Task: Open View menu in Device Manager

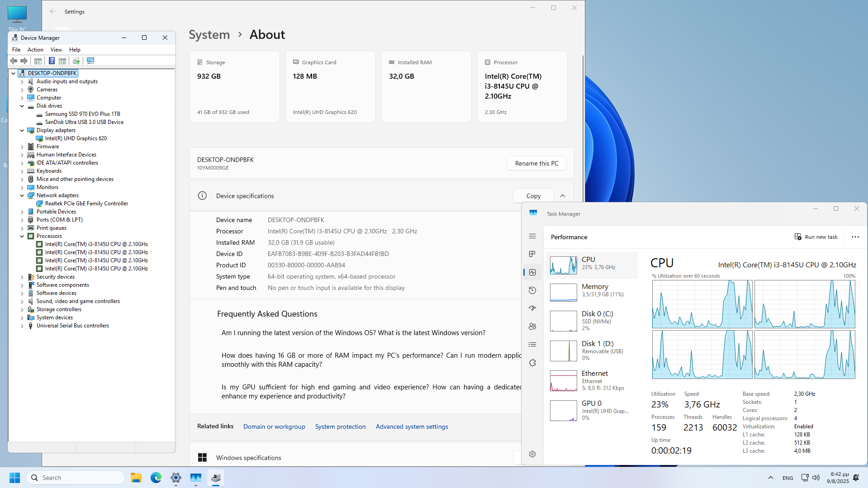Action: pyautogui.click(x=56, y=50)
